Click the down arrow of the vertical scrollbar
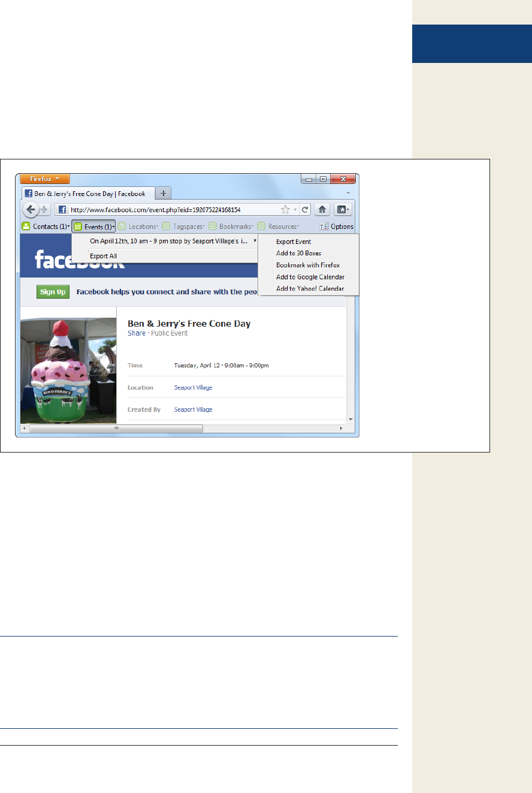This screenshot has width=532, height=793. click(350, 420)
